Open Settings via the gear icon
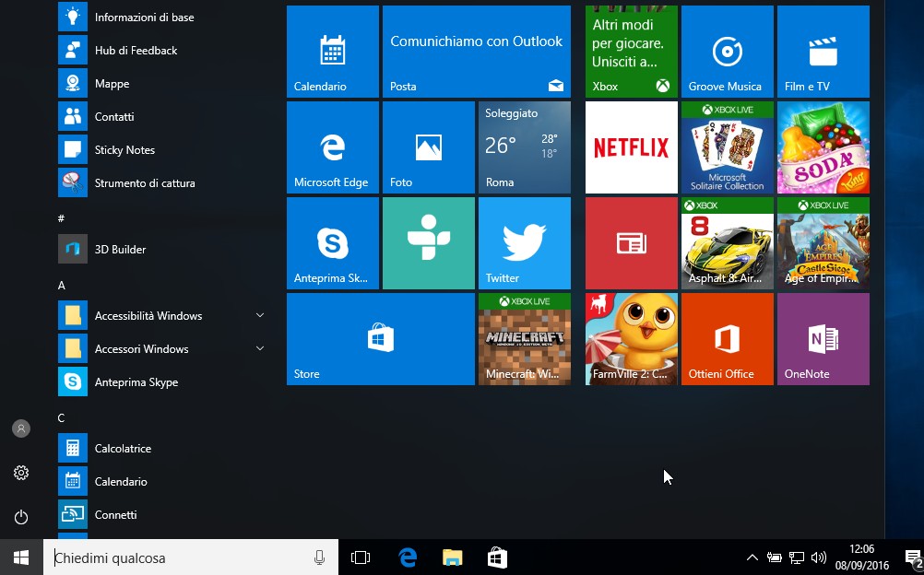The width and height of the screenshot is (924, 575). pos(21,473)
